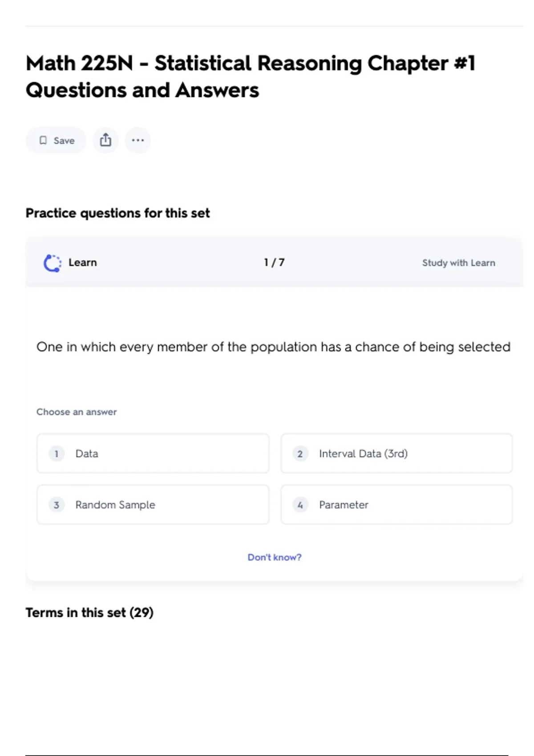Click the Learn mode spinner icon
This screenshot has height=756, width=534.
52,263
